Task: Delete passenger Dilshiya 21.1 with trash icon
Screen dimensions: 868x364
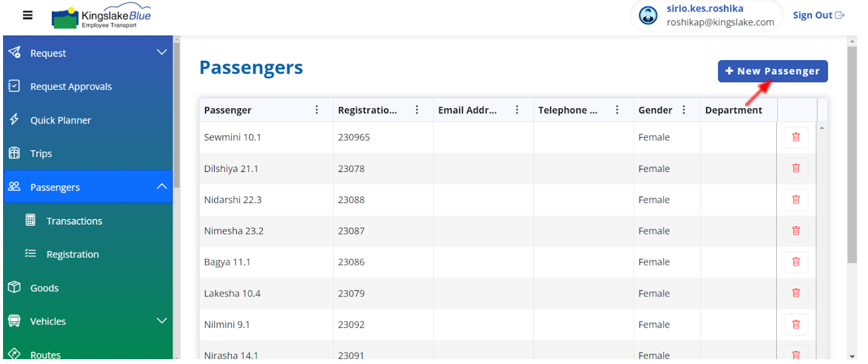Action: pyautogui.click(x=796, y=168)
